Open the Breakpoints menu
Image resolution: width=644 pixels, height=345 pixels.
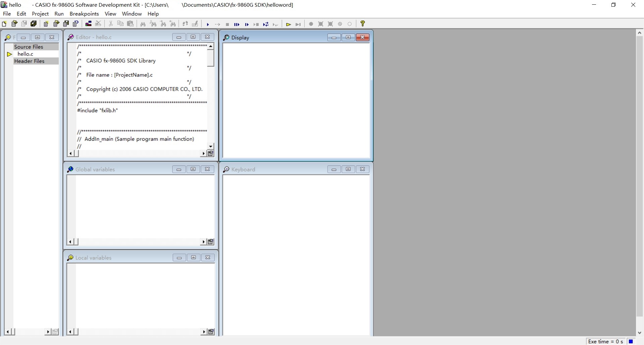click(84, 14)
